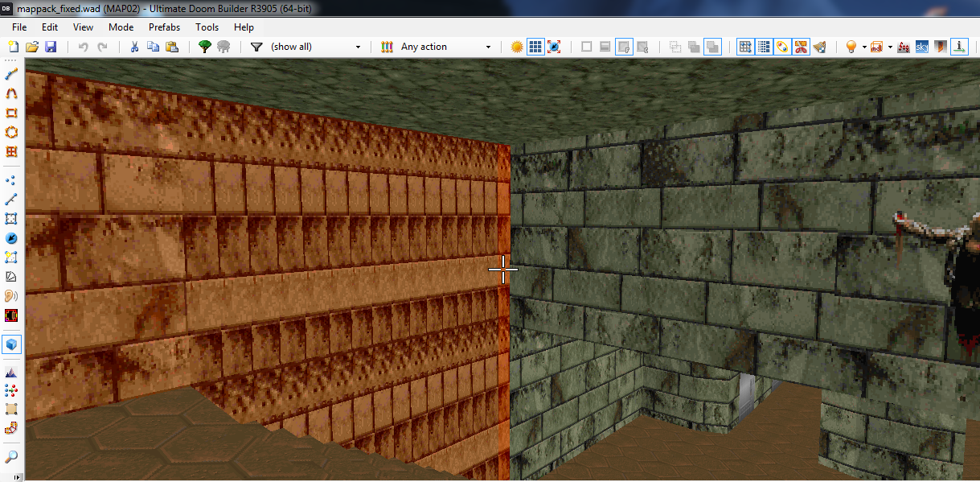Click the blue fit-view arrows icon
Screen dimensions: 980x482
coord(554,47)
